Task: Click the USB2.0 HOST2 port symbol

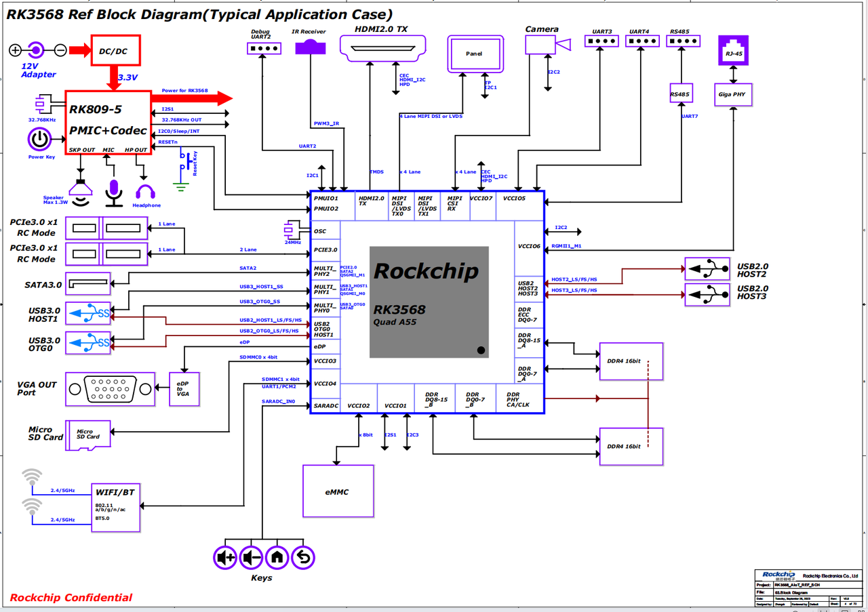Action: pos(707,269)
